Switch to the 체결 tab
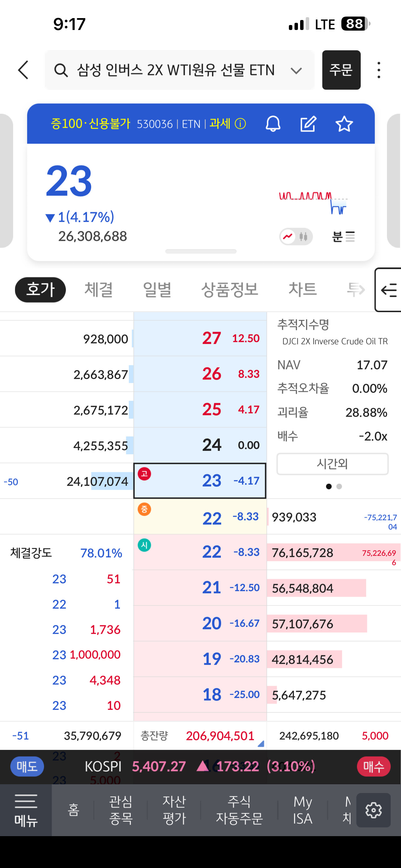Image resolution: width=401 pixels, height=868 pixels. click(x=99, y=290)
